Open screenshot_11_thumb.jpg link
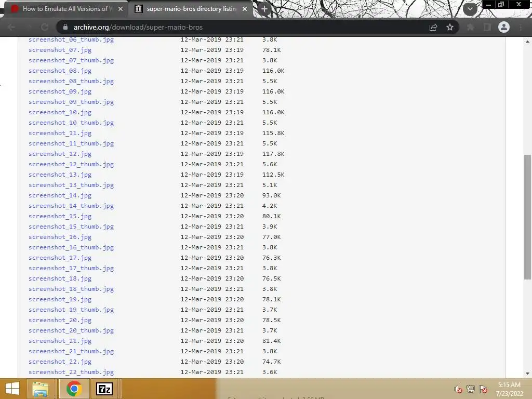 71,143
